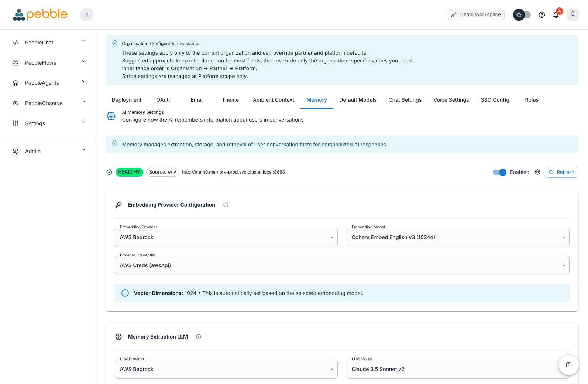
Task: Click the Refresh button
Action: [561, 172]
